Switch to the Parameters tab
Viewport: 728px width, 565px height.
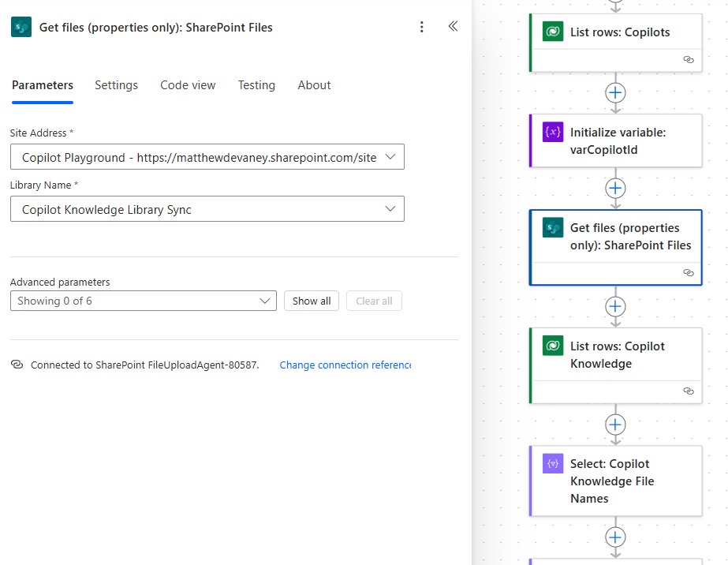point(43,85)
